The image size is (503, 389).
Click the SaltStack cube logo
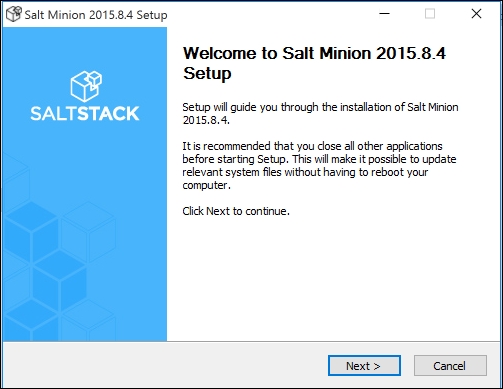tap(86, 86)
